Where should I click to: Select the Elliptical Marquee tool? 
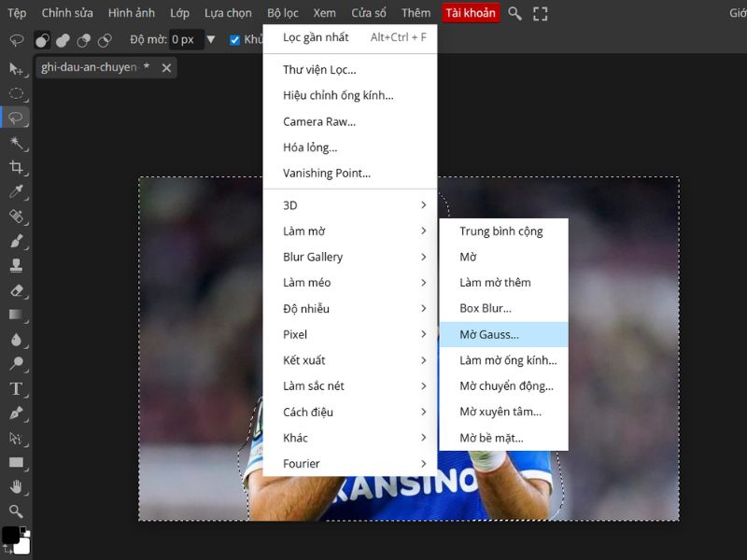[x=16, y=93]
